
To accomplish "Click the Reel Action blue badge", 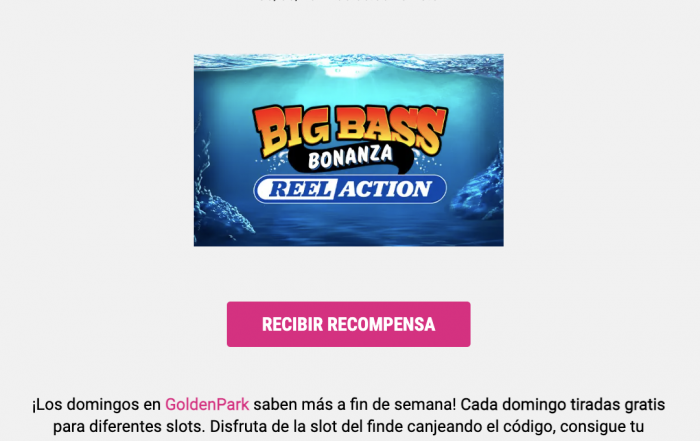I will (350, 189).
